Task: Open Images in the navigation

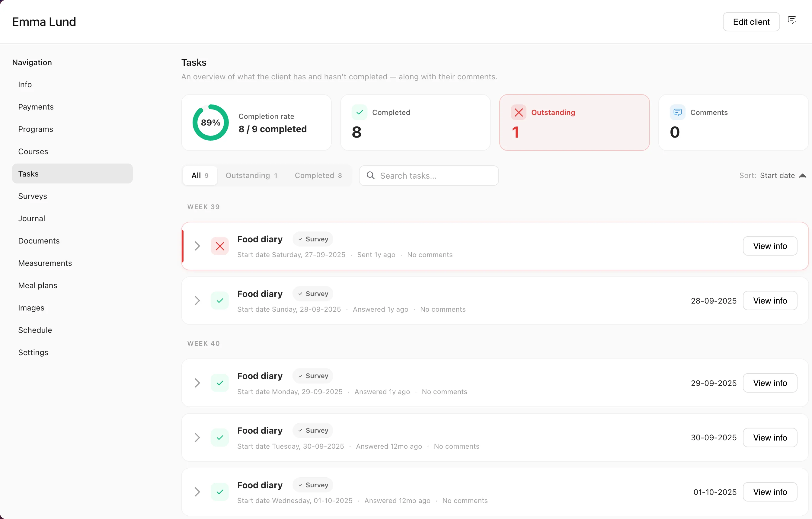Action: [31, 308]
